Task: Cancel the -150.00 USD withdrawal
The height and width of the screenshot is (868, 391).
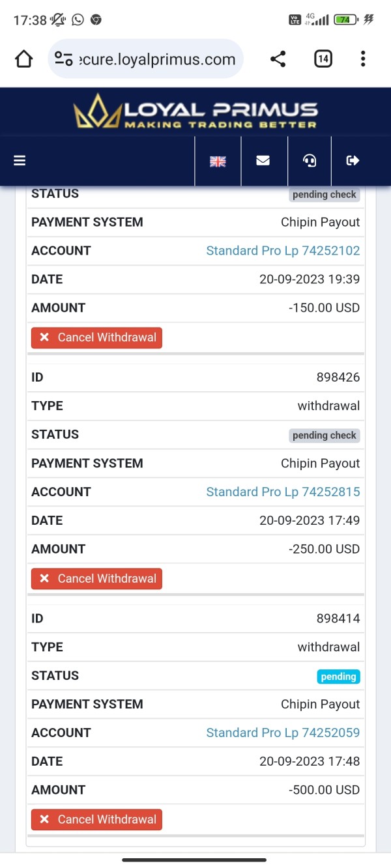Action: tap(96, 337)
